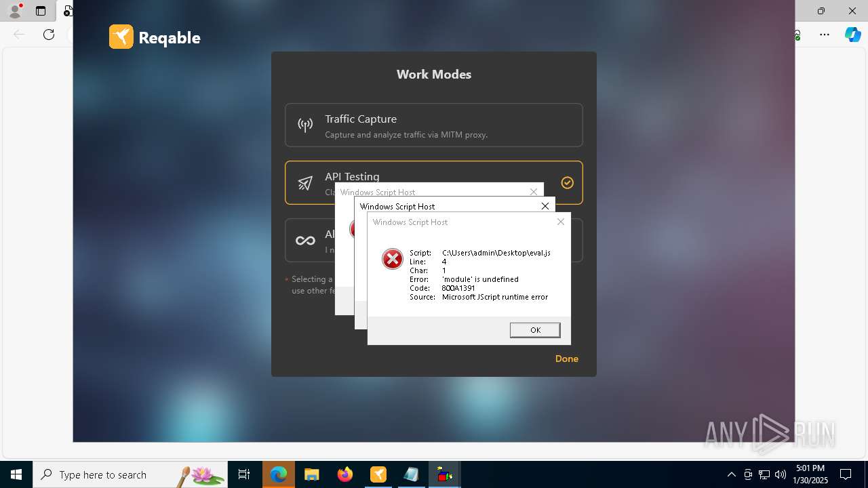
Task: Open the taskbar clock and date
Action: (x=811, y=474)
